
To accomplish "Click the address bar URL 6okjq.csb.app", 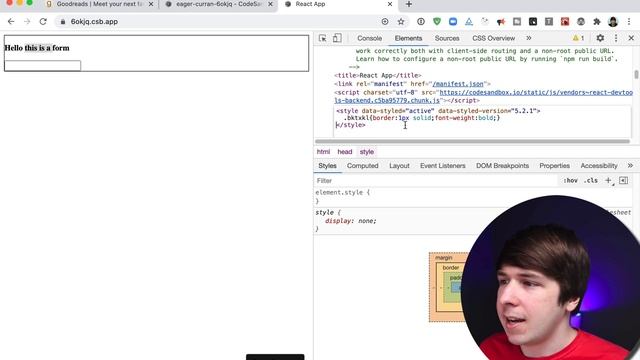I will (x=94, y=22).
